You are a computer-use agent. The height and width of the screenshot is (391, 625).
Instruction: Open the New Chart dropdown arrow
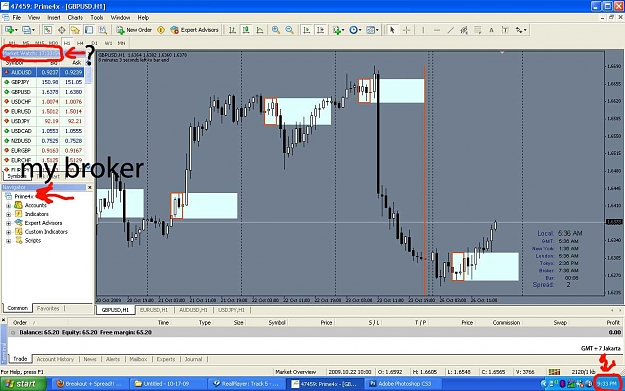point(16,30)
